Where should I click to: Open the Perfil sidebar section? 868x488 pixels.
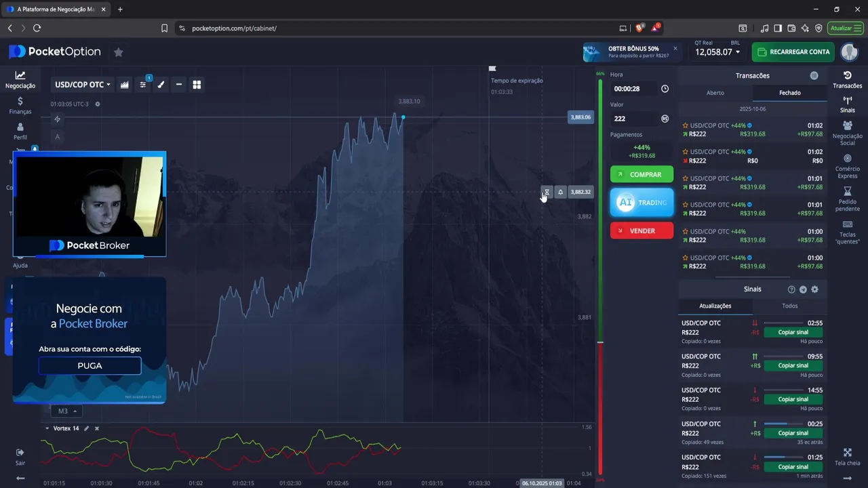(x=20, y=131)
